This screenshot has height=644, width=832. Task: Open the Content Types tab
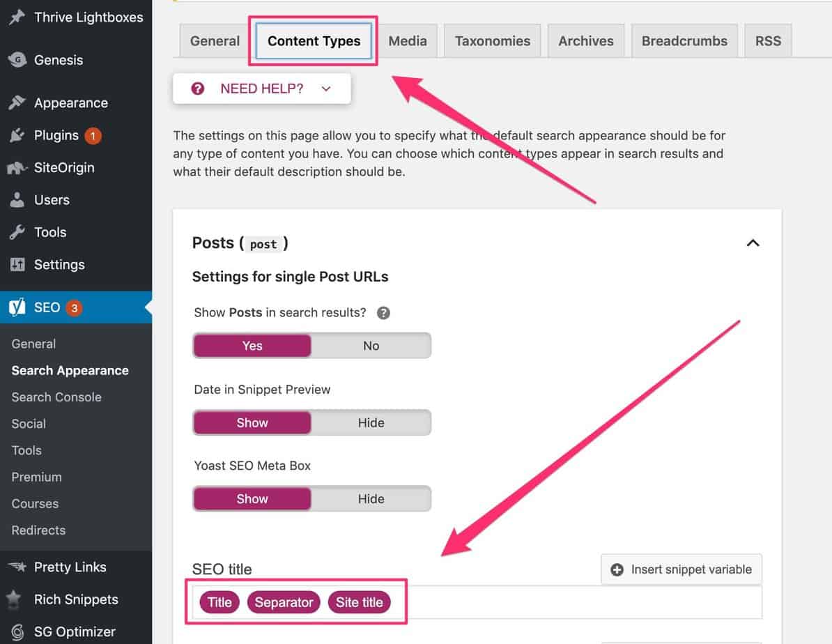click(x=314, y=41)
